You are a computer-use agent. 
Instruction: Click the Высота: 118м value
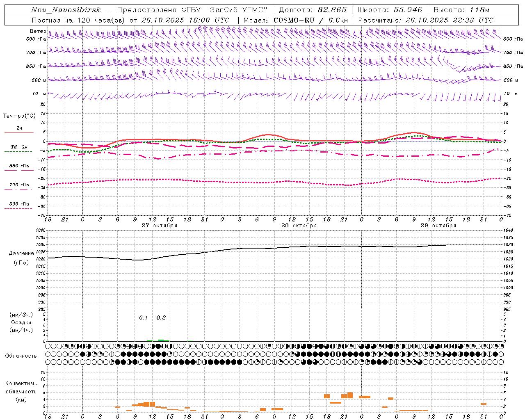pyautogui.click(x=461, y=10)
